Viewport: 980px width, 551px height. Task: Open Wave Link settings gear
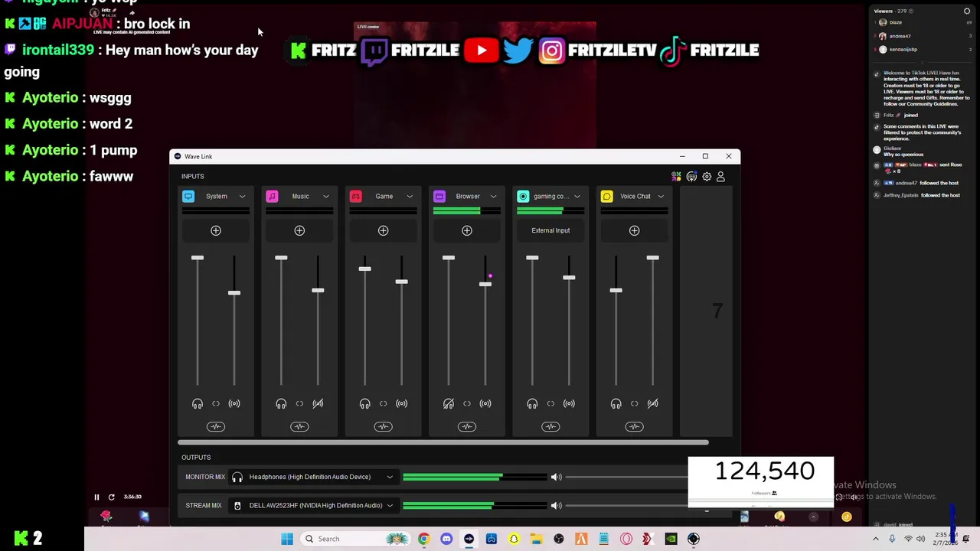click(x=707, y=177)
